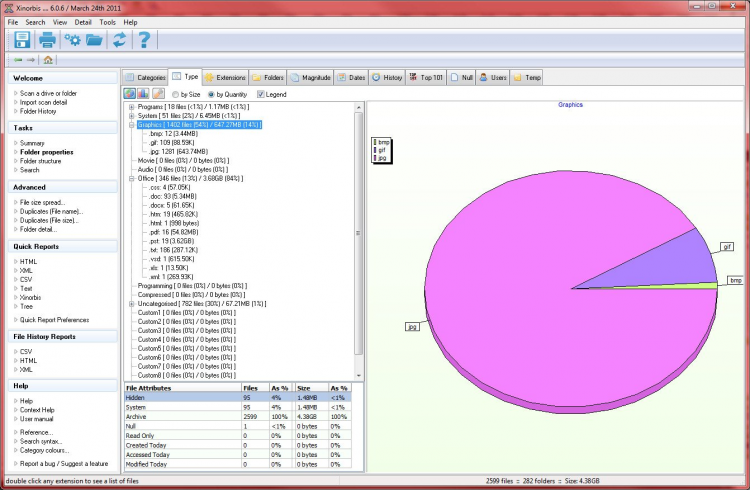Click the Print toolbar icon

point(47,40)
